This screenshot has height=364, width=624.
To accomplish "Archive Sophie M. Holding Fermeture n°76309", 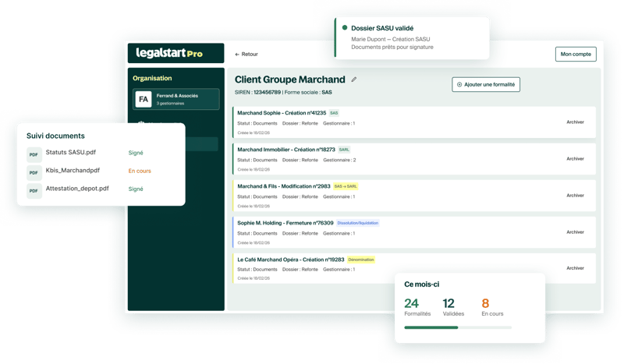I will coord(575,232).
